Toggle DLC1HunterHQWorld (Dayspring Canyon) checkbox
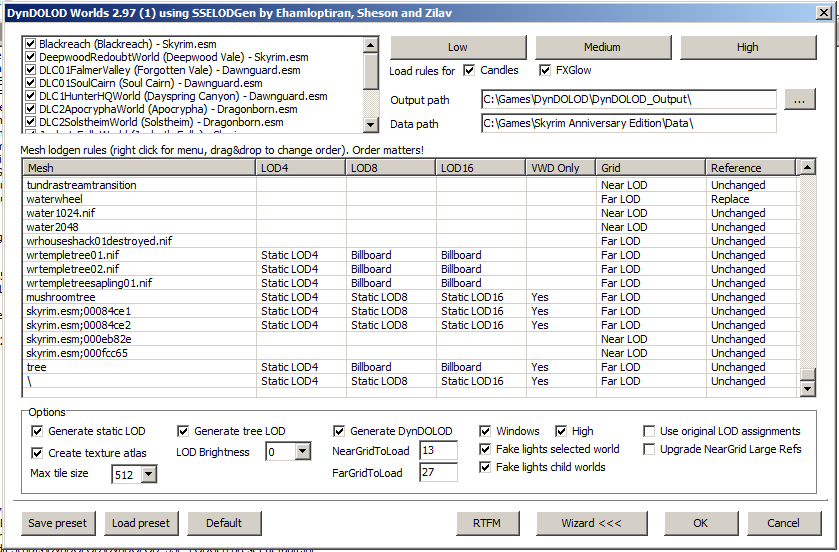The height and width of the screenshot is (552, 839). pos(30,96)
